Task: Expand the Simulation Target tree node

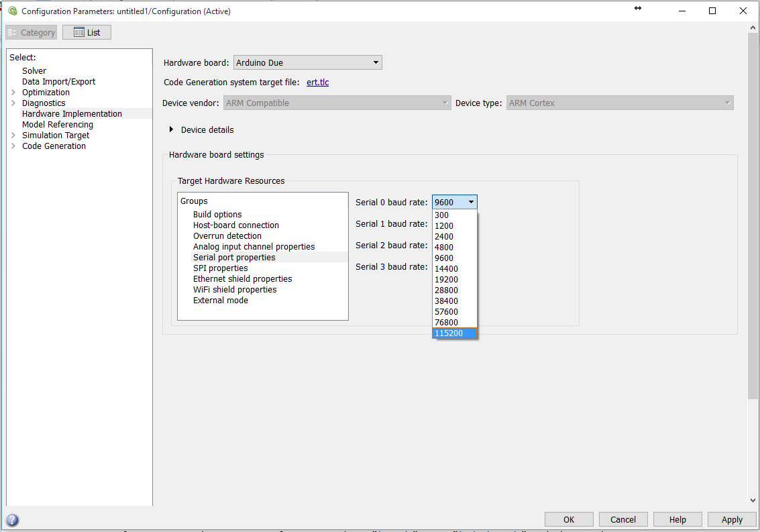Action: coord(13,135)
